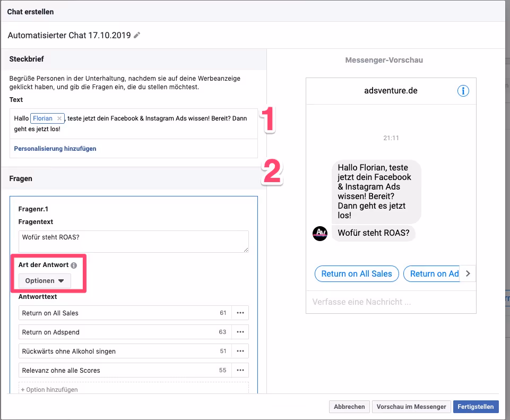
Task: Click the Messenger preview info icon
Action: point(463,91)
